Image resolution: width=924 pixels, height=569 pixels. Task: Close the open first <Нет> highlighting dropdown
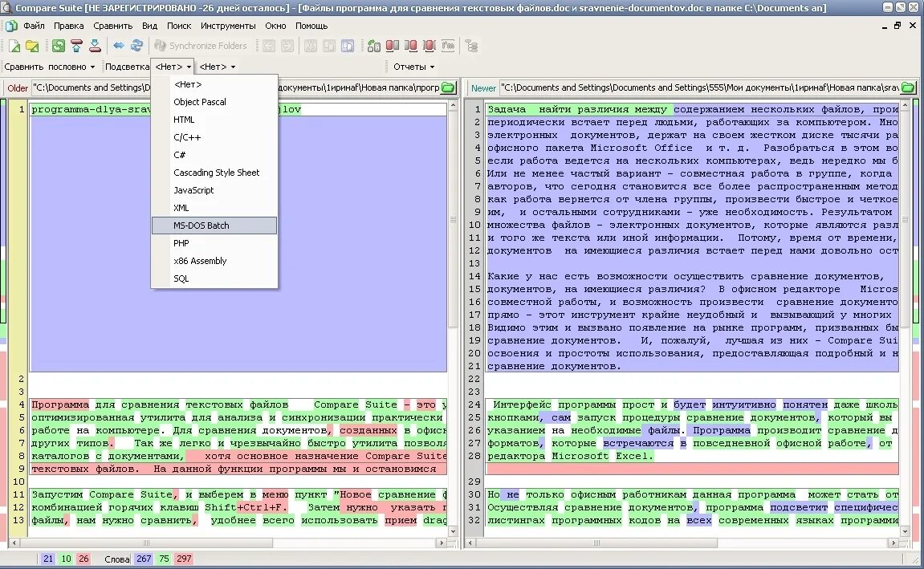pyautogui.click(x=173, y=67)
